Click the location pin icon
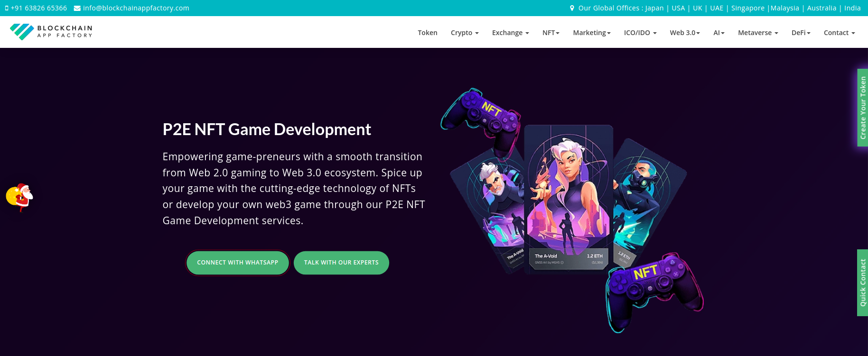Image resolution: width=868 pixels, height=356 pixels. 572,8
